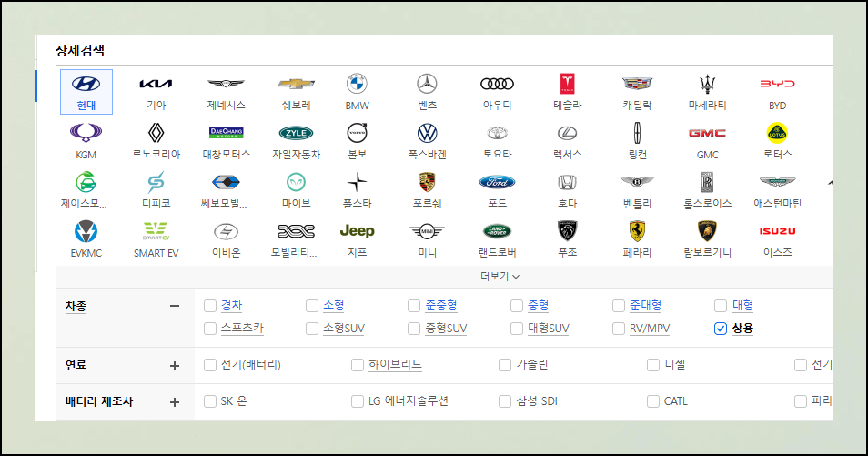The width and height of the screenshot is (868, 456).
Task: Tick the 소형SUV checkbox
Action: [x=312, y=329]
